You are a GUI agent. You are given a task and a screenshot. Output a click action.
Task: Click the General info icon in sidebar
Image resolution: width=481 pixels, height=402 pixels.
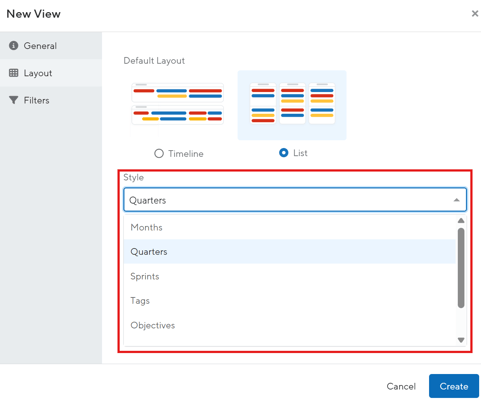13,45
